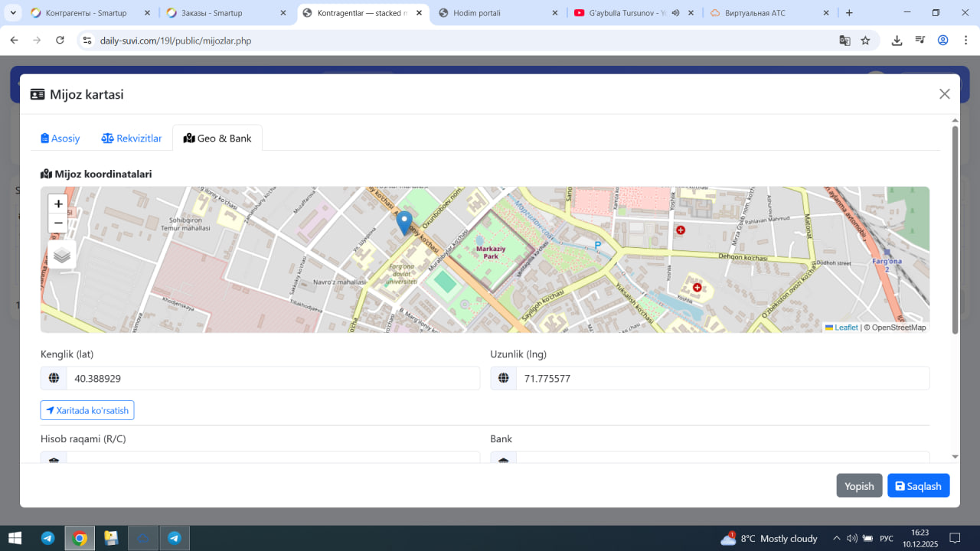Close the Mijoz kartasi dialog with X
Image resolution: width=980 pixels, height=551 pixels.
(x=944, y=94)
